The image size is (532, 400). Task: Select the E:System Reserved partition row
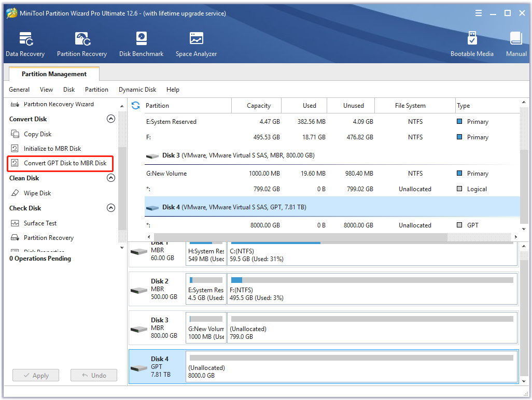[332, 121]
